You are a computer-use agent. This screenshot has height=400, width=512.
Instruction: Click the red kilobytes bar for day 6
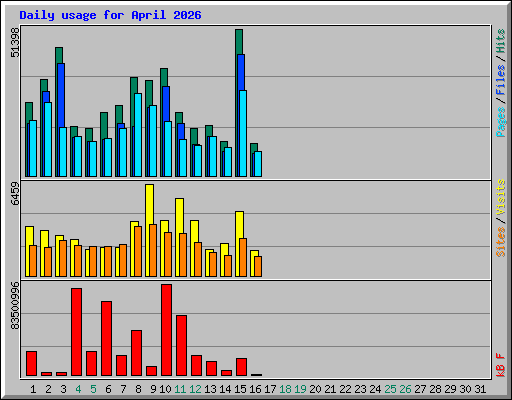[x=107, y=339]
